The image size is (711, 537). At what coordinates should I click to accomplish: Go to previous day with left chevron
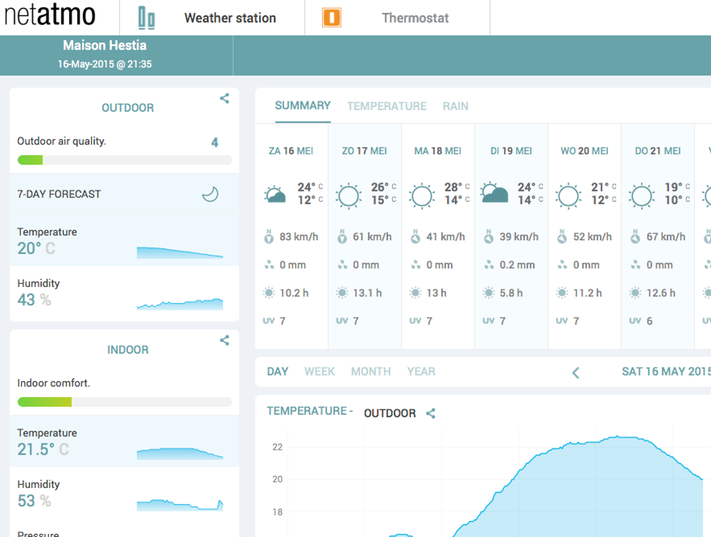(576, 372)
